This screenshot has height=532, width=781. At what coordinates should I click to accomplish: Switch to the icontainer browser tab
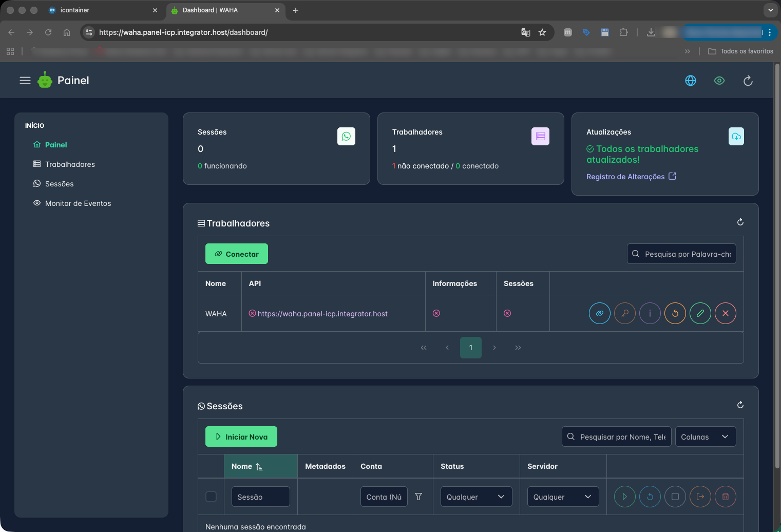pyautogui.click(x=75, y=10)
